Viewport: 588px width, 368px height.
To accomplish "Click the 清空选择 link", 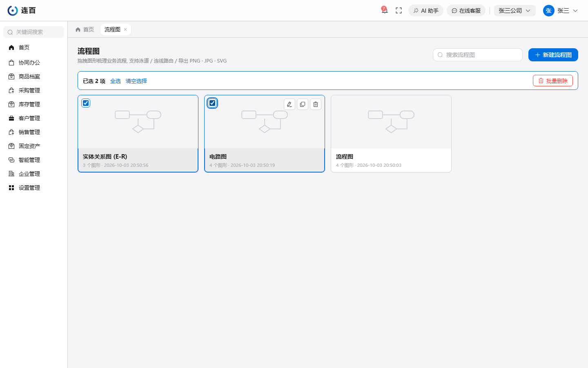I will tap(136, 81).
